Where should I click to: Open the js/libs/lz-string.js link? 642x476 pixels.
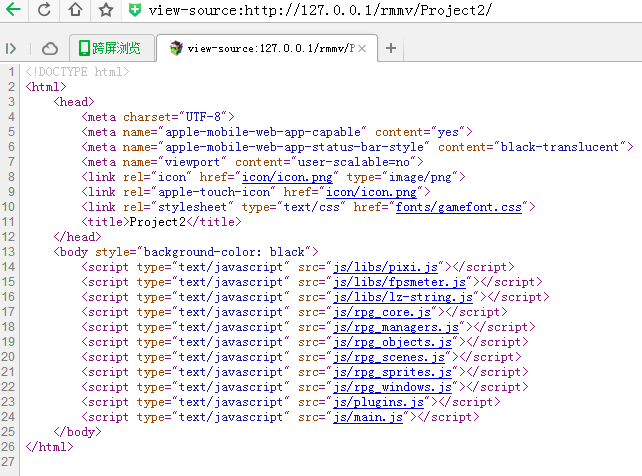pyautogui.click(x=403, y=297)
